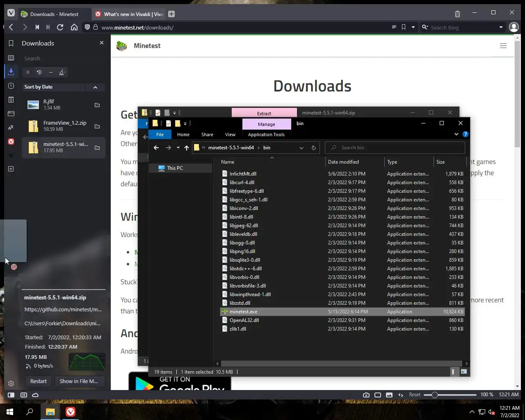Switch Explorer to large icons view
Viewport: 525px width, 420px height.
click(x=464, y=372)
